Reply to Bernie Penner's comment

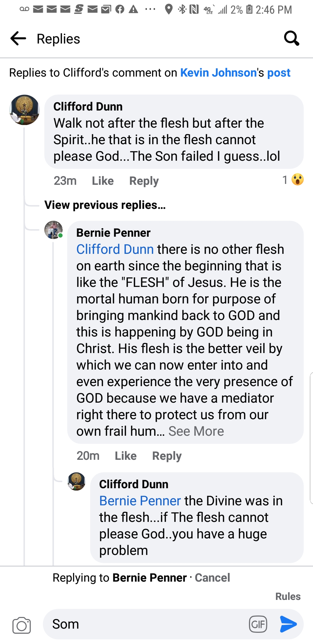(x=167, y=456)
